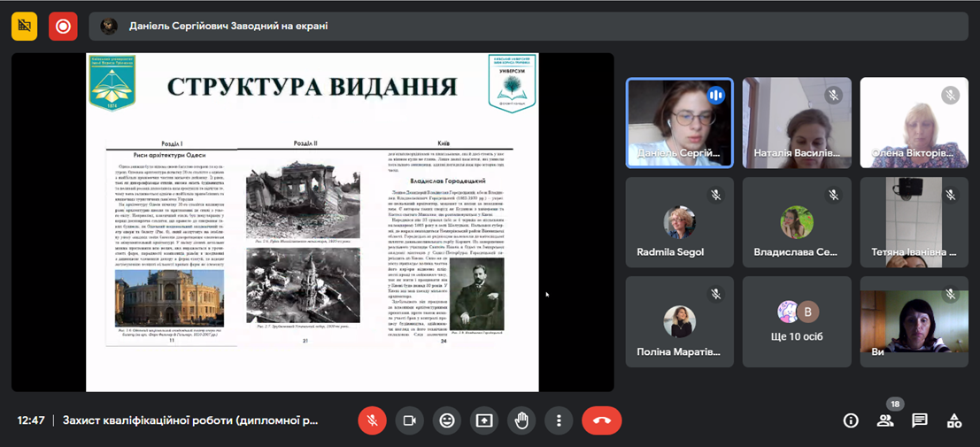Click the meeting title 'Захист кваліфікаційної роботи'
This screenshot has width=980, height=447.
190,420
